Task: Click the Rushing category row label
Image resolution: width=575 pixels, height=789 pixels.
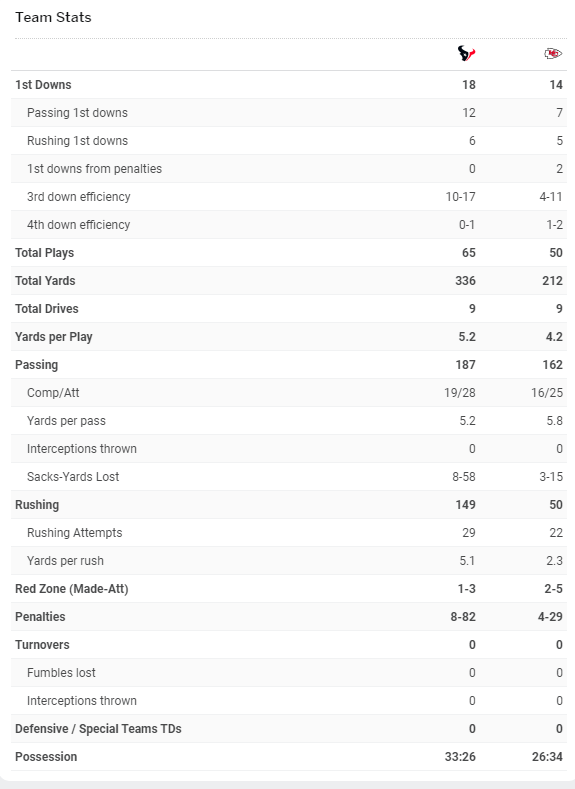Action: (37, 505)
